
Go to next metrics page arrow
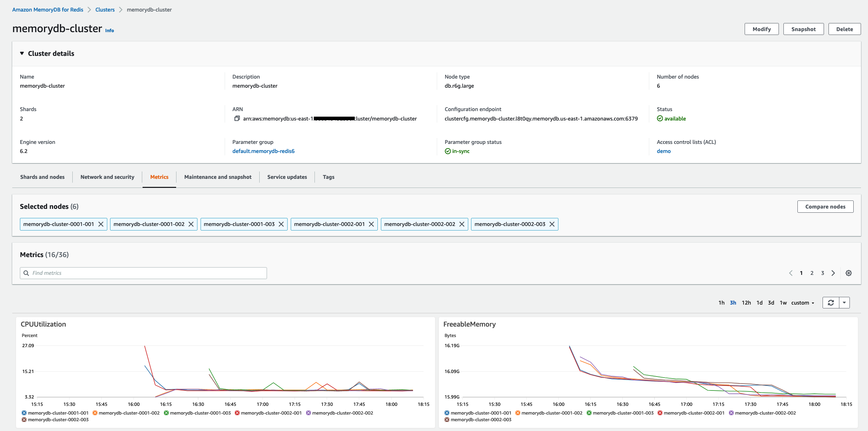(x=833, y=273)
